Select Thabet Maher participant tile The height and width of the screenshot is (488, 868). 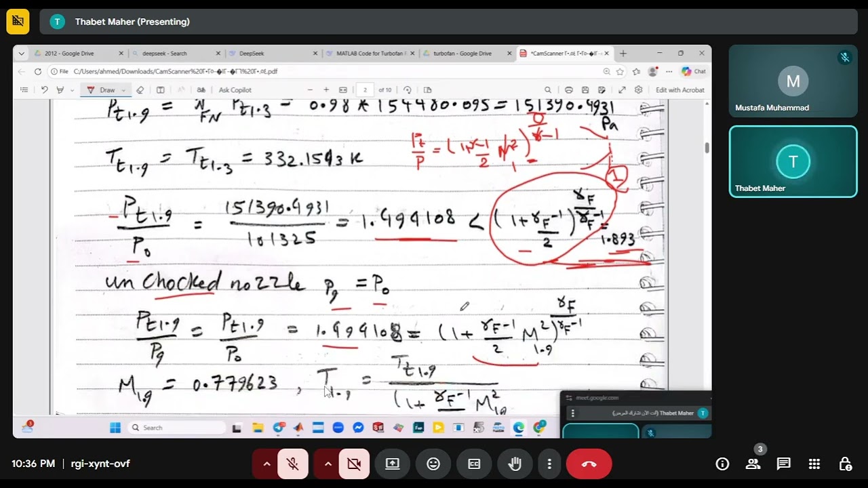tap(793, 162)
